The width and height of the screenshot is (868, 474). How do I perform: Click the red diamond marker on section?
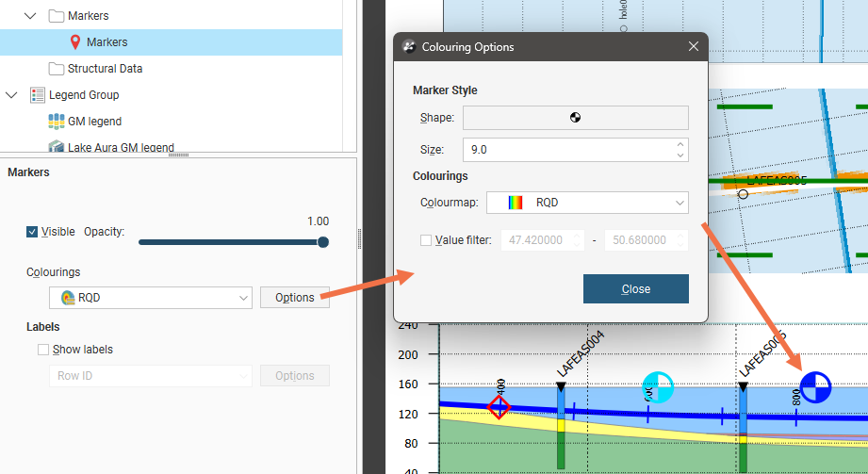[x=500, y=407]
